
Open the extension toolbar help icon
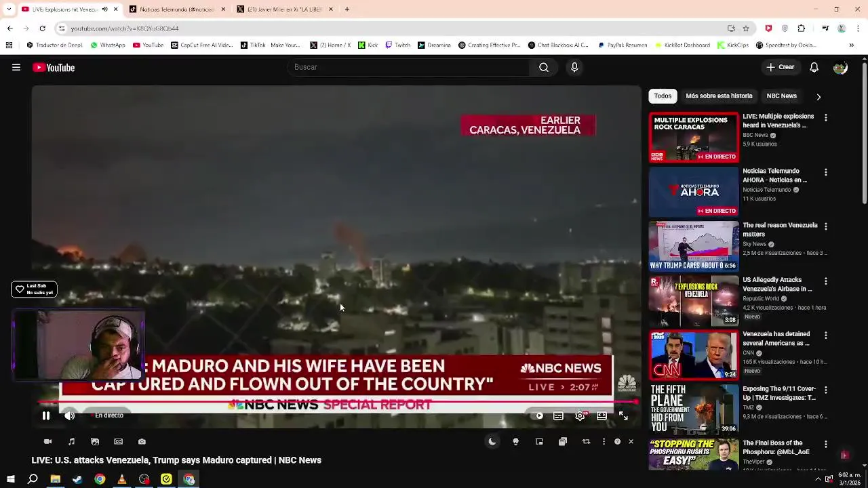click(x=617, y=441)
